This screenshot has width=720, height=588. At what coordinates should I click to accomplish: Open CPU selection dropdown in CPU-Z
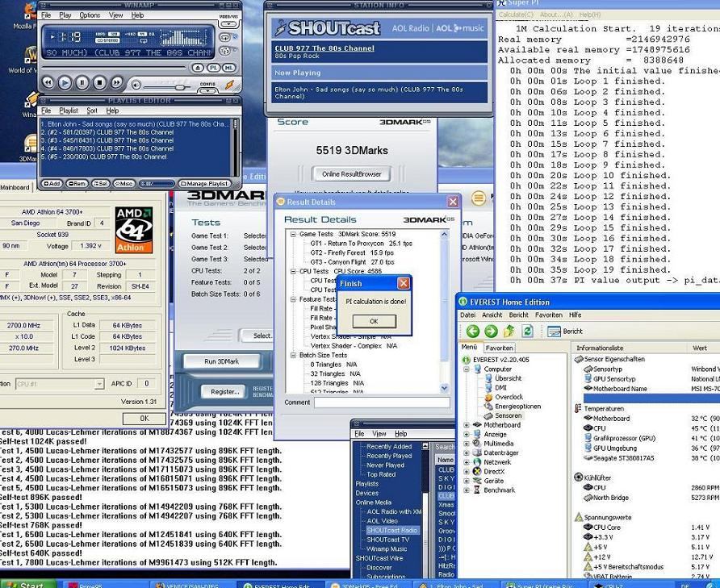click(x=98, y=384)
